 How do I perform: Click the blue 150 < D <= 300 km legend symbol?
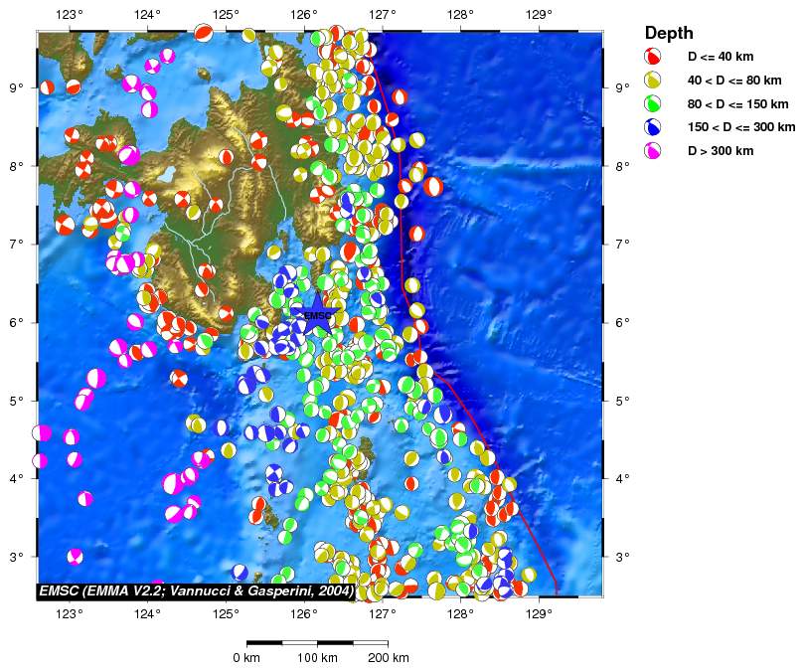point(654,127)
